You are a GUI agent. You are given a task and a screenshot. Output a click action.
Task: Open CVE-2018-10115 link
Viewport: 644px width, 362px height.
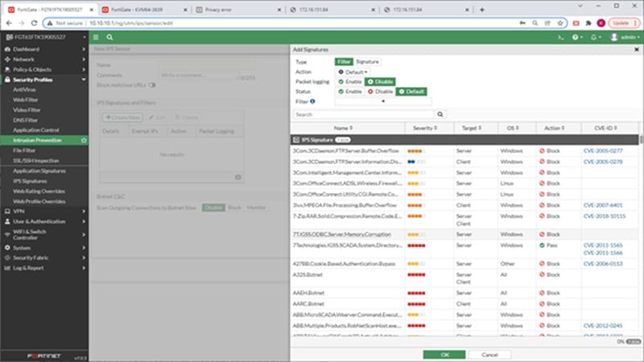(x=605, y=216)
